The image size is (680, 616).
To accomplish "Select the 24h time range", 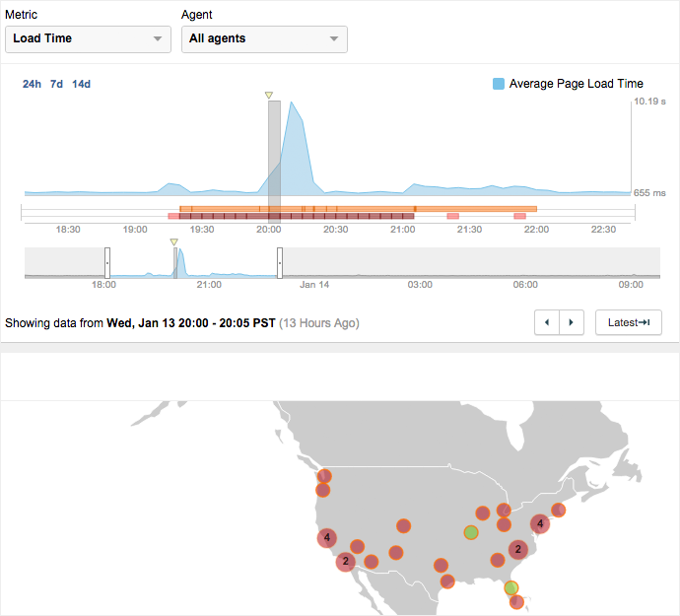I will (x=32, y=84).
